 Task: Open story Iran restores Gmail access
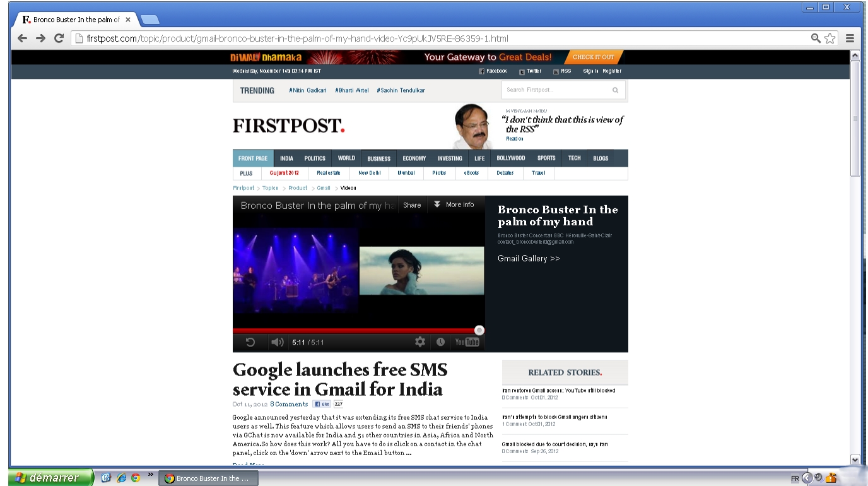pyautogui.click(x=559, y=391)
